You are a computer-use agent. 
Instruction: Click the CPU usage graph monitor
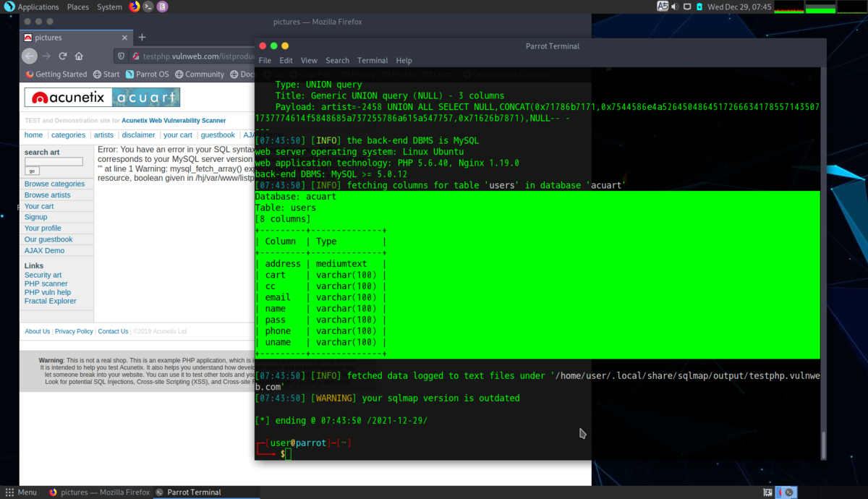point(788,7)
